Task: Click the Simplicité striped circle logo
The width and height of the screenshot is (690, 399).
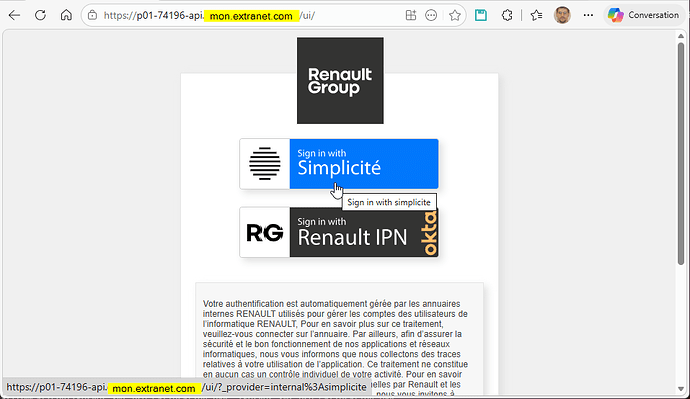Action: pos(264,164)
